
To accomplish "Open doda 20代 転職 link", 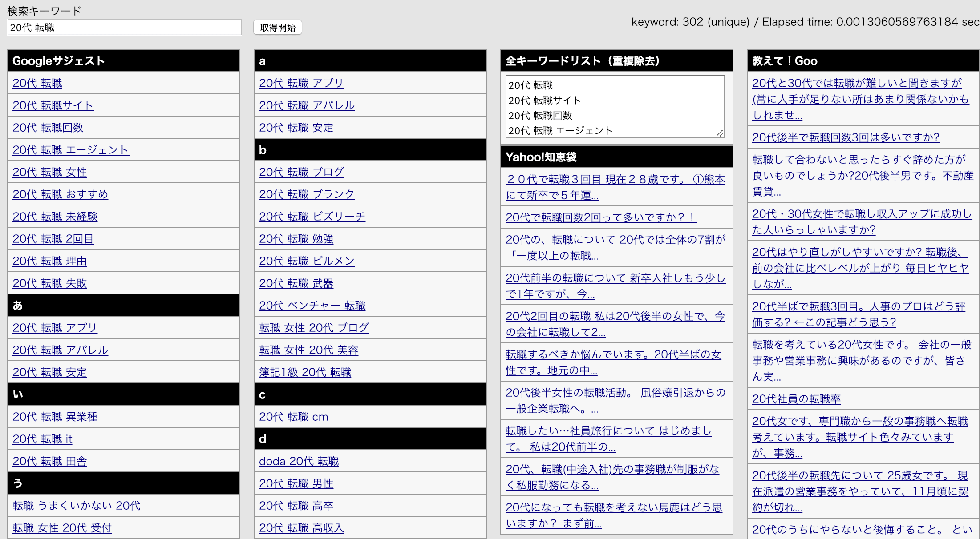I will 299,461.
